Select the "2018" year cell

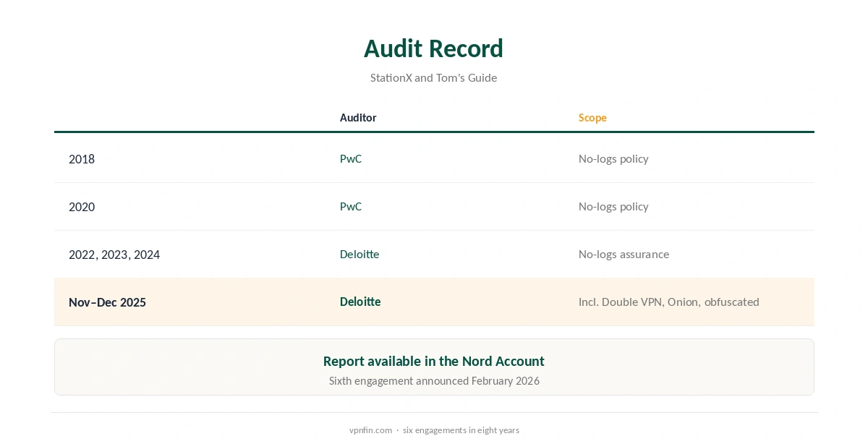pyautogui.click(x=82, y=159)
